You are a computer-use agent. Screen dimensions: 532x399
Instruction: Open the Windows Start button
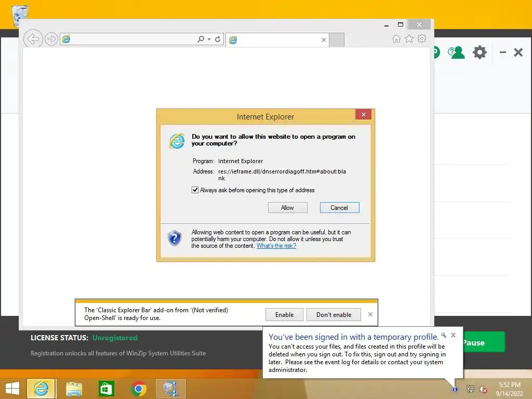(x=12, y=389)
